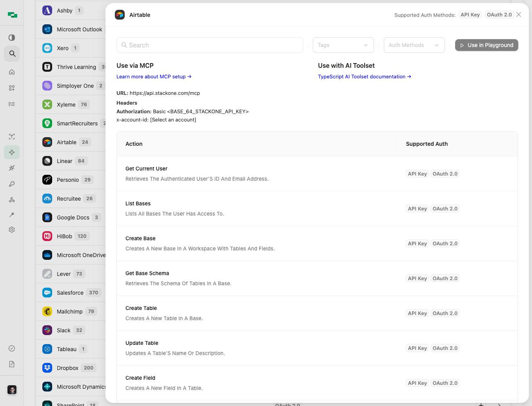Open the Tags dropdown

[343, 45]
